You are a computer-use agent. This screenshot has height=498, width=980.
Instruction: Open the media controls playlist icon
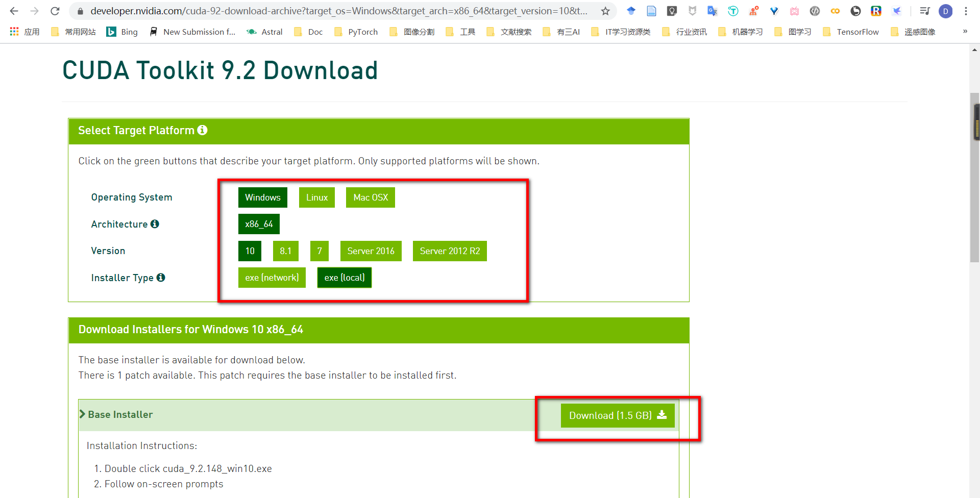click(924, 11)
